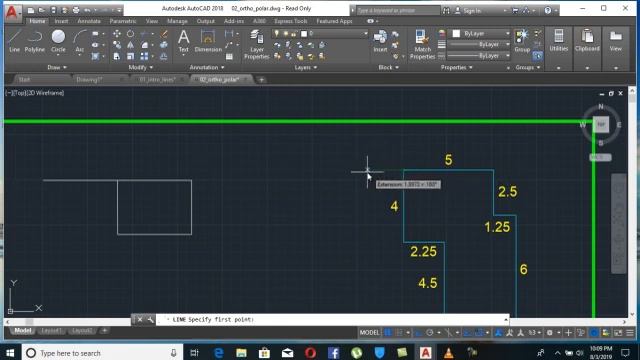Open the ByLayer linetype dropdown
The image size is (640, 360).
(479, 56)
